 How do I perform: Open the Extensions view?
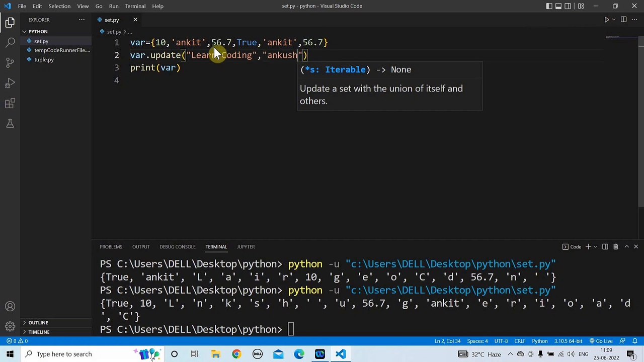[10, 103]
